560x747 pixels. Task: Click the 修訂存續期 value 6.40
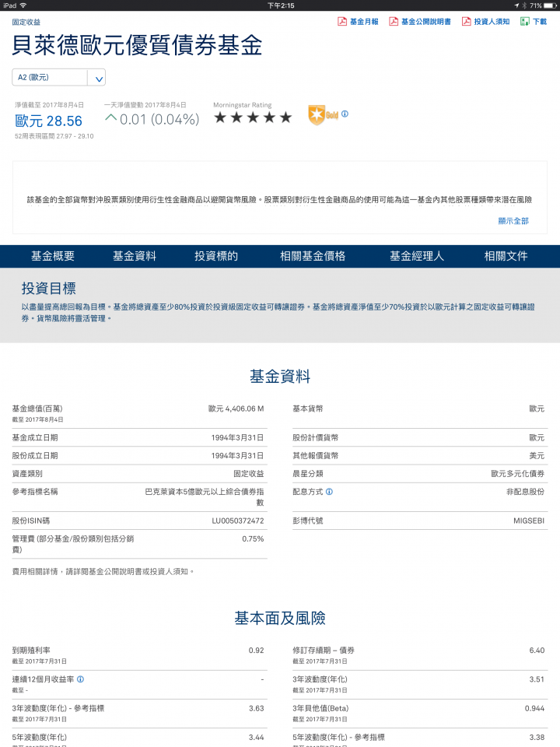tap(537, 651)
